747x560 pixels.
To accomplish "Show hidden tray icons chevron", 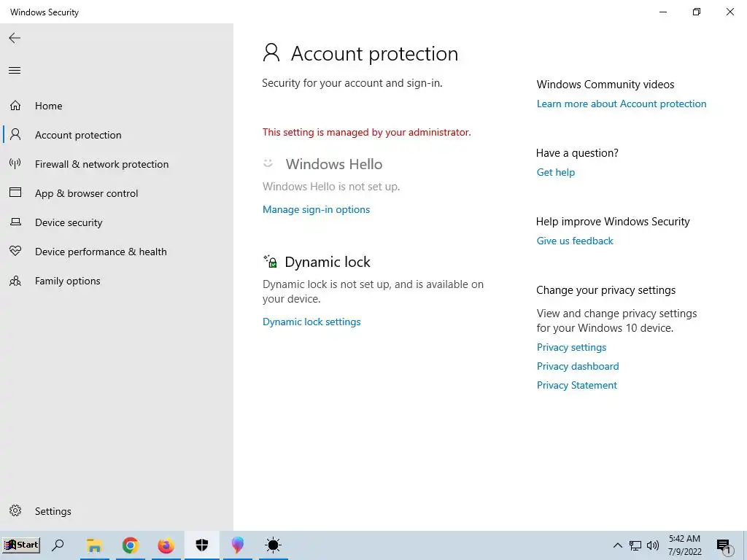I will click(x=617, y=545).
